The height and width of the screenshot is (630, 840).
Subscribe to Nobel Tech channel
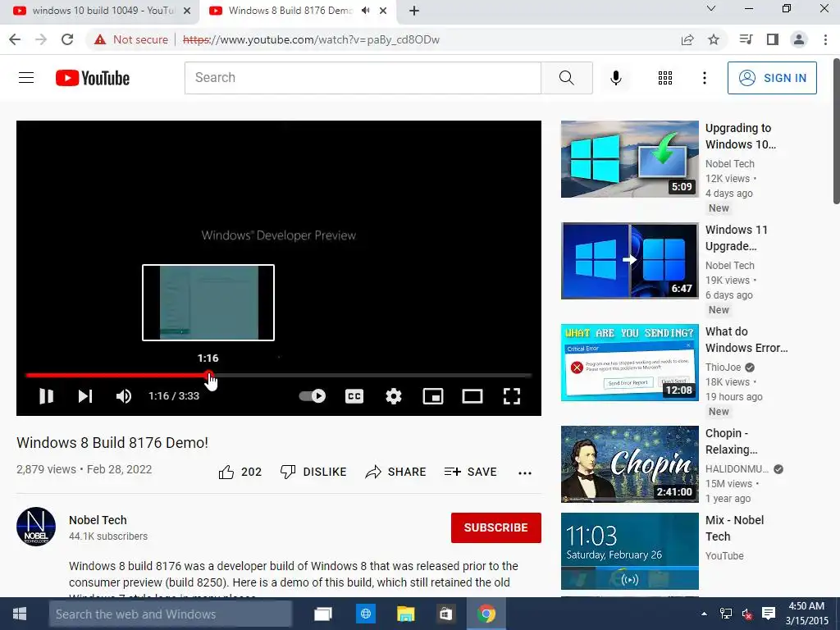pyautogui.click(x=496, y=527)
